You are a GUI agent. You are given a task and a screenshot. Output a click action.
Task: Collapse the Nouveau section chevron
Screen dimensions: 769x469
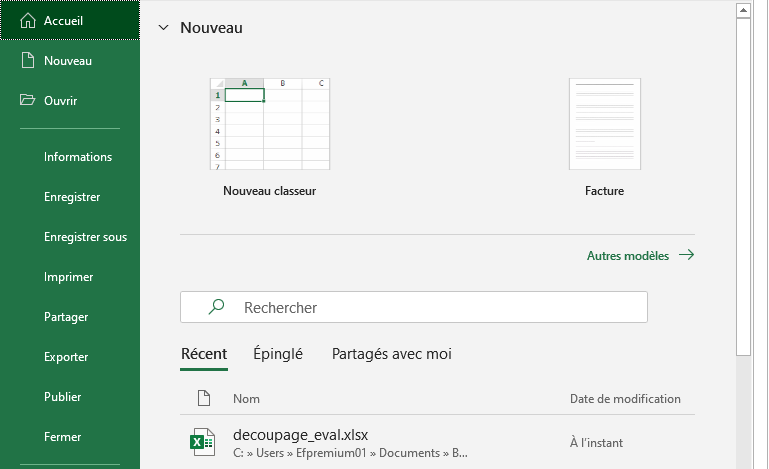(163, 28)
